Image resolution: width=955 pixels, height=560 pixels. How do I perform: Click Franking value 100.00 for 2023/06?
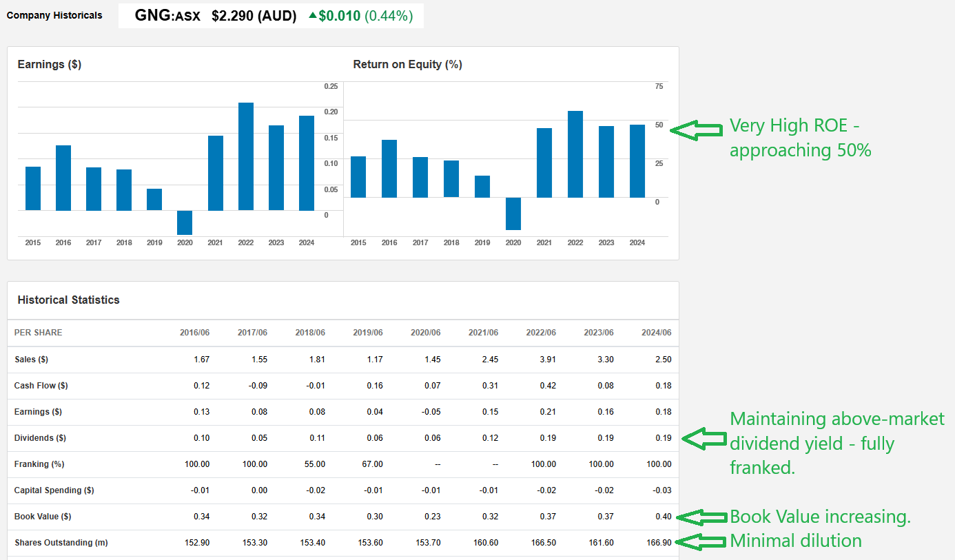pos(602,464)
